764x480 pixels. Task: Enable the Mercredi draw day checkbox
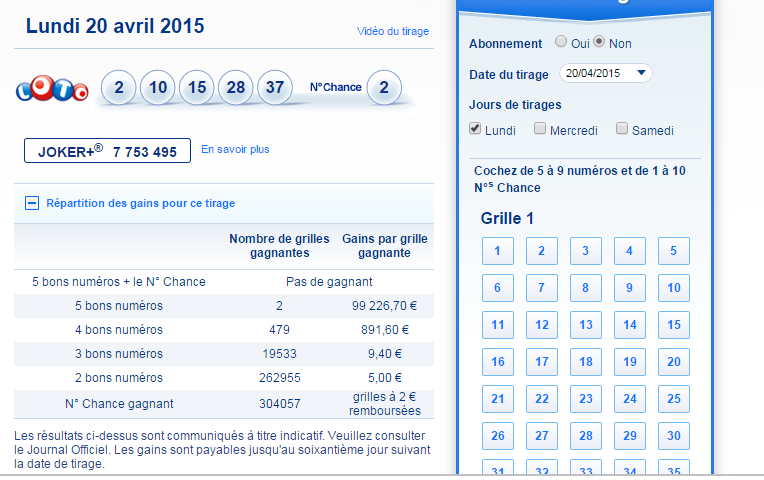click(540, 129)
